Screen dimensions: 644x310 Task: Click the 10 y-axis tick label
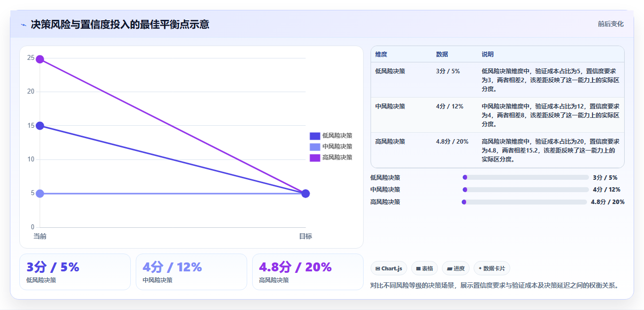pyautogui.click(x=31, y=159)
